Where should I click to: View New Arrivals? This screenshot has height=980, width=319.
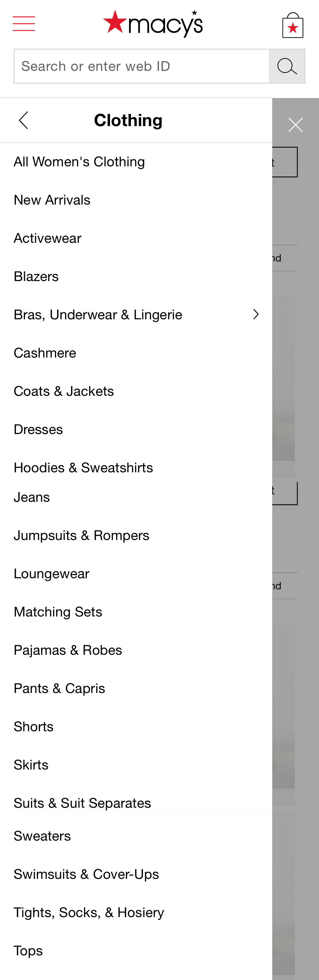click(x=52, y=200)
